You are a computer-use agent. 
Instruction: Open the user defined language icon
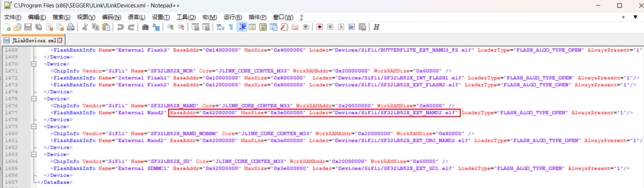click(x=252, y=27)
